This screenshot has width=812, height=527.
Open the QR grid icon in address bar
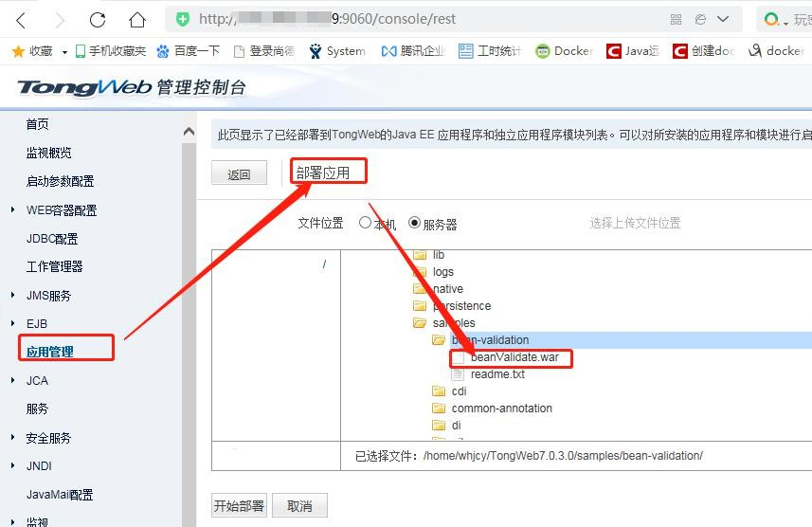coord(676,19)
